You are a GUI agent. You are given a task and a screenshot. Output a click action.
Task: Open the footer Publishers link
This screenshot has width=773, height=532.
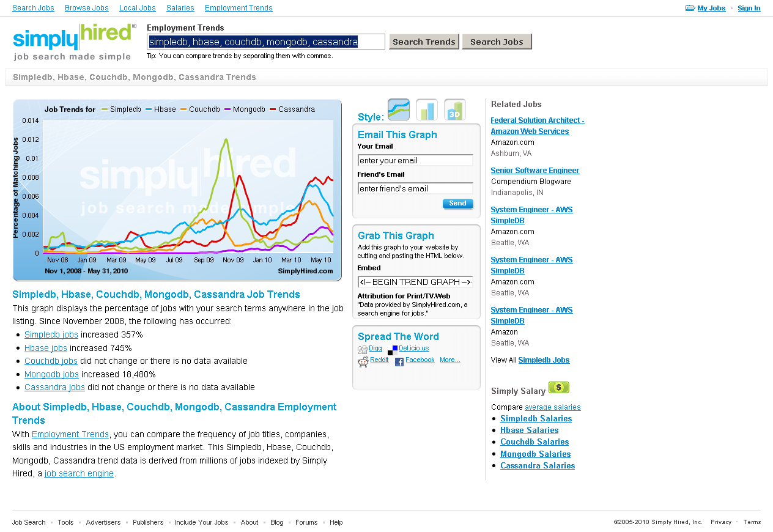coord(148,522)
